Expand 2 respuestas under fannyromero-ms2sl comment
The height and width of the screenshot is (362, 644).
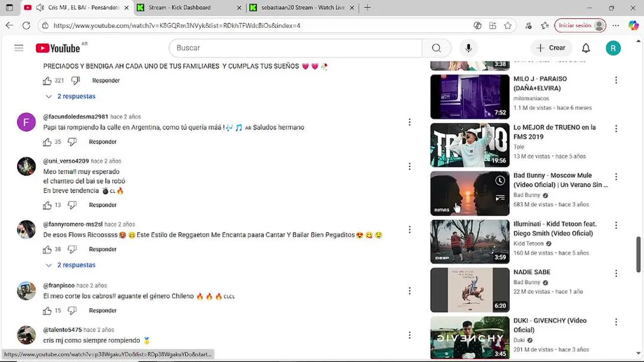(70, 265)
